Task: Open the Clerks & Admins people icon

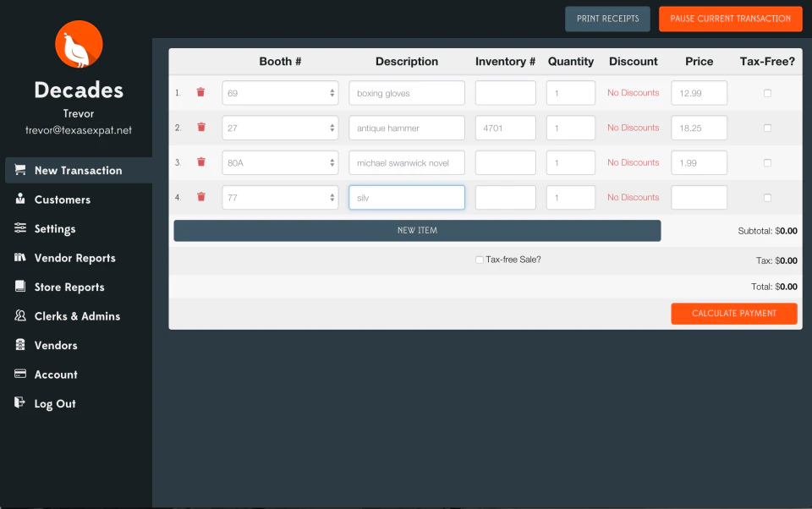Action: click(19, 316)
